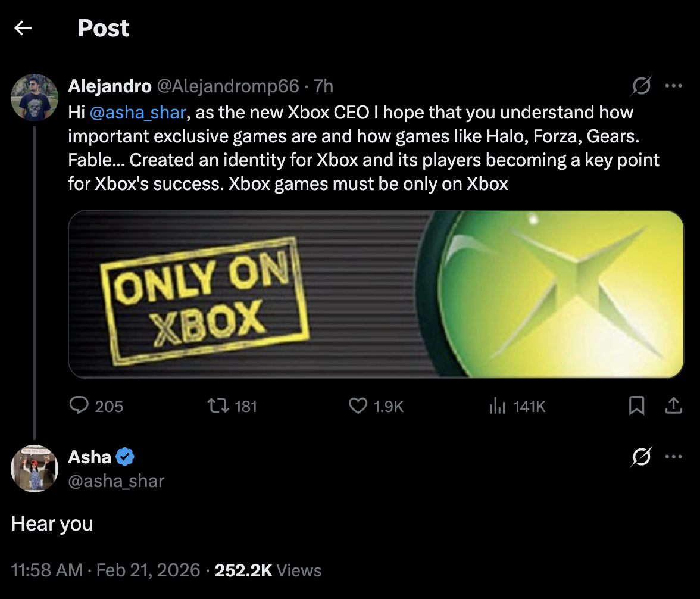This screenshot has width=700, height=599.
Task: Share the post using the share icon
Action: pyautogui.click(x=673, y=406)
